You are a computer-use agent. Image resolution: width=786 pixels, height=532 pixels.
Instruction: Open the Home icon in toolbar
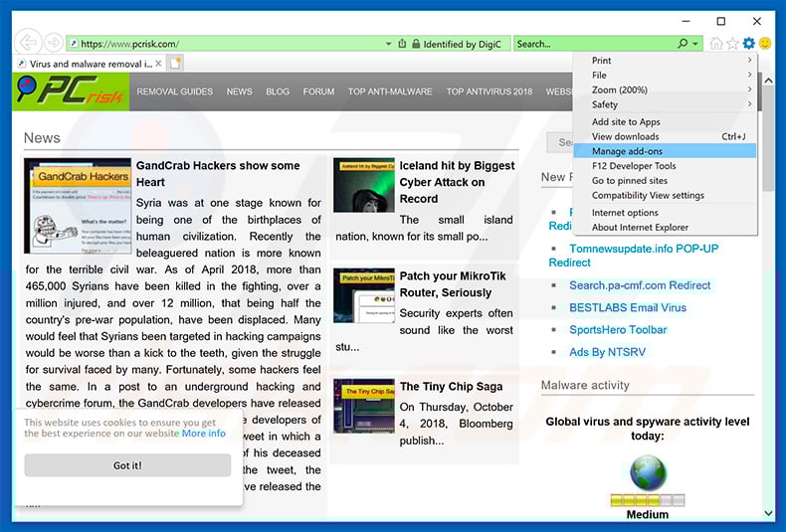[715, 44]
